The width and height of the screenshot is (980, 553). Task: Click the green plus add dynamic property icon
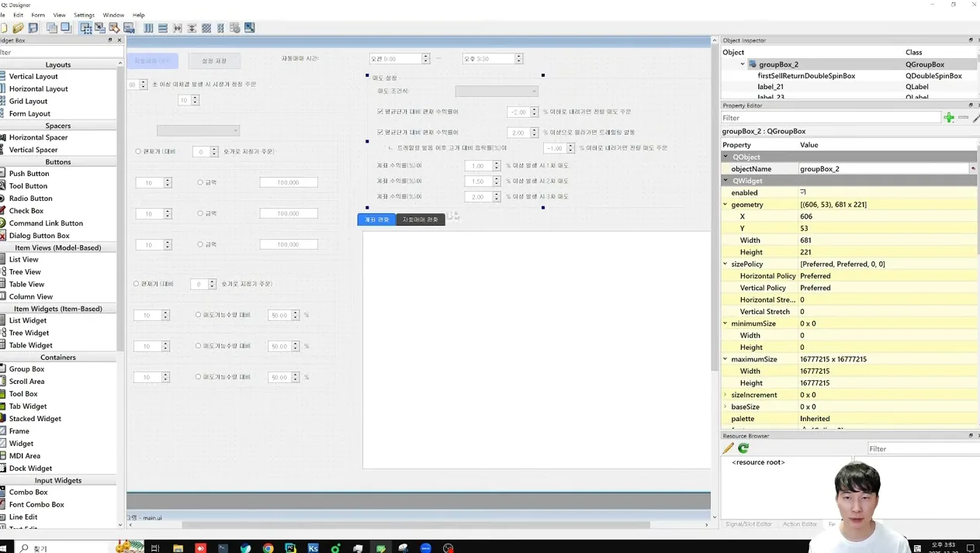coord(949,117)
